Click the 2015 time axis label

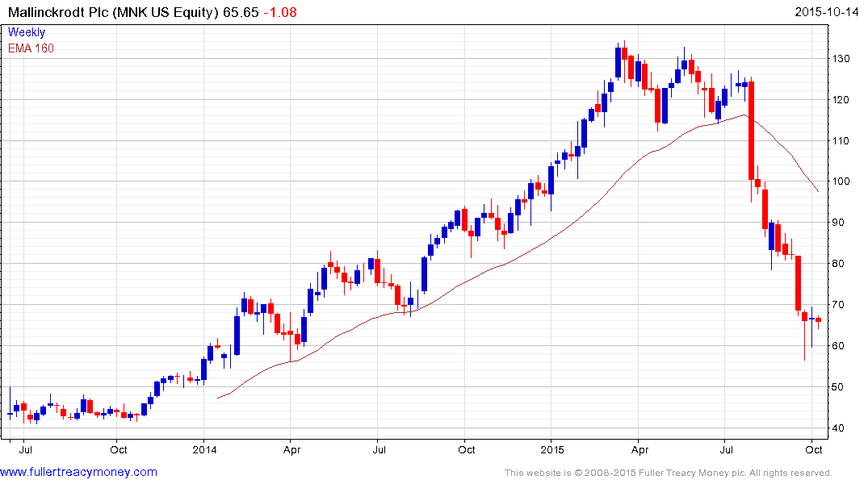[552, 449]
